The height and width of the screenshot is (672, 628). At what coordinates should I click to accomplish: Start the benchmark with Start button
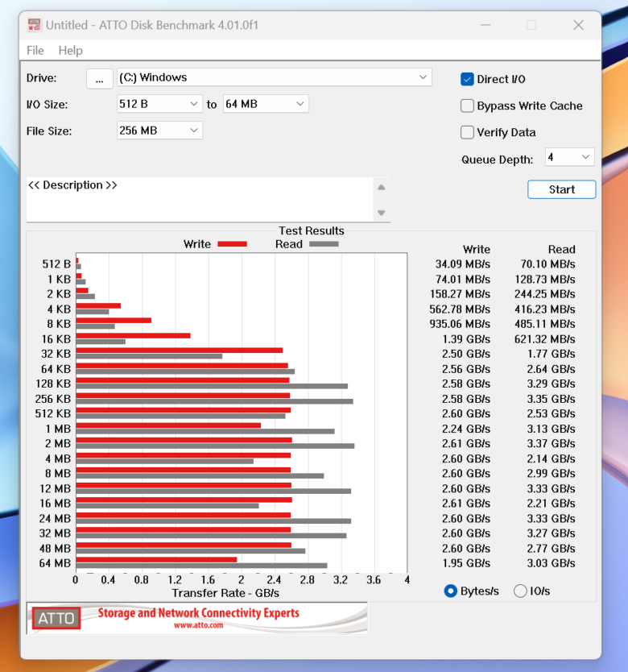(x=562, y=189)
